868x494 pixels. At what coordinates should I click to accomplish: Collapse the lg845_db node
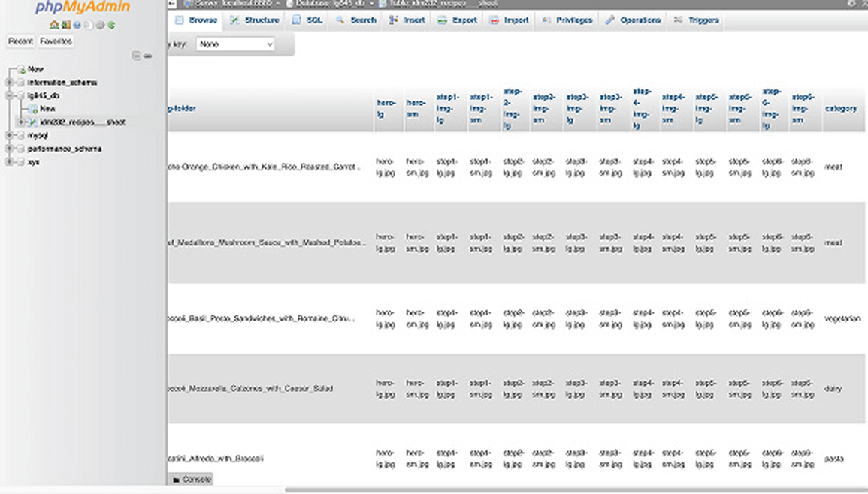[9, 95]
